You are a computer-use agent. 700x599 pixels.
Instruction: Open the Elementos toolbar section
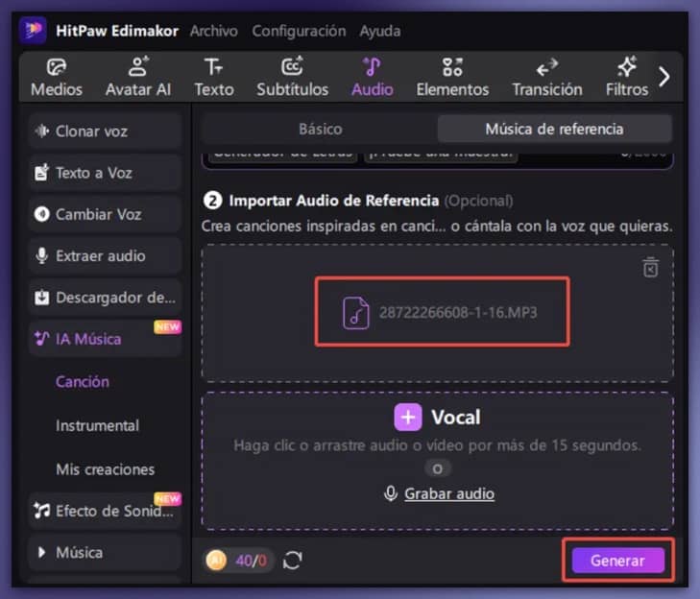452,78
